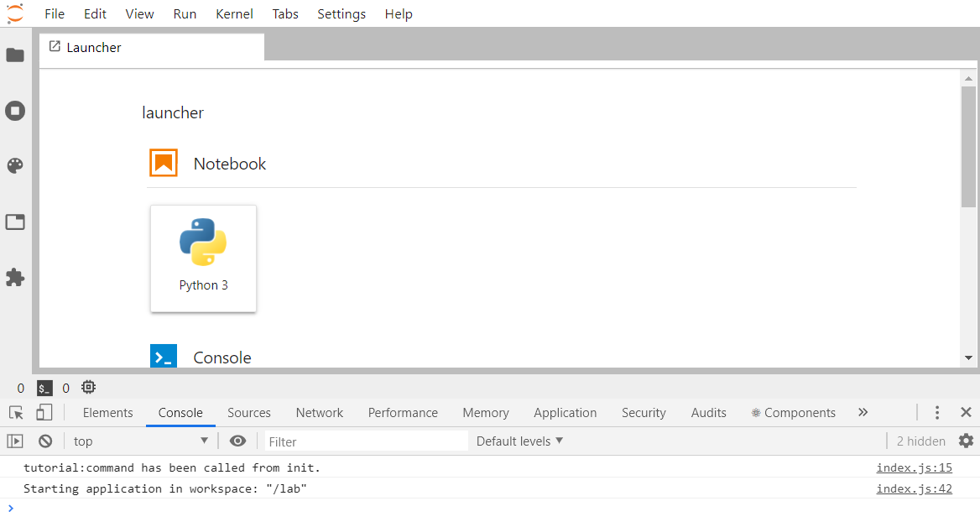Click the JupyterLab logo
The height and width of the screenshot is (522, 980).
tap(15, 13)
